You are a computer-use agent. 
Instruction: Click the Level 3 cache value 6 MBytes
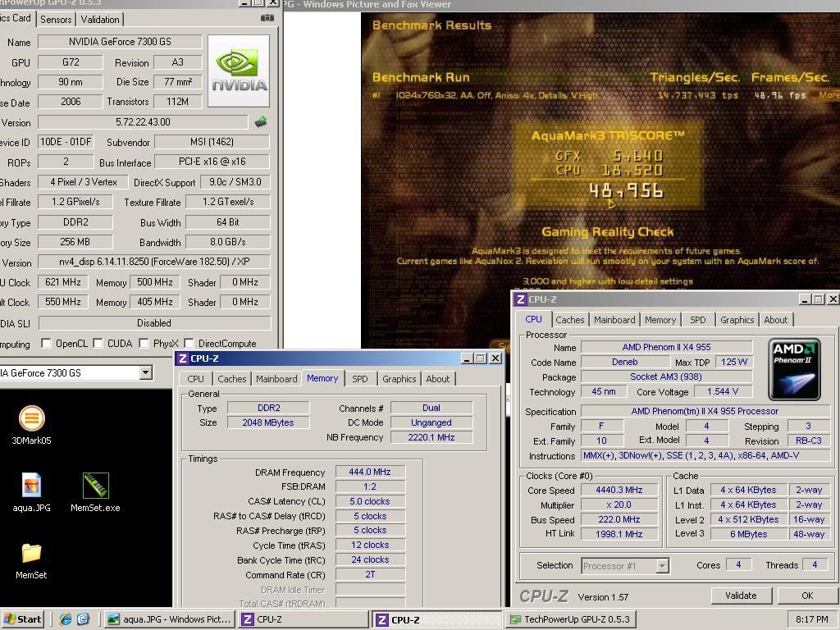749,534
